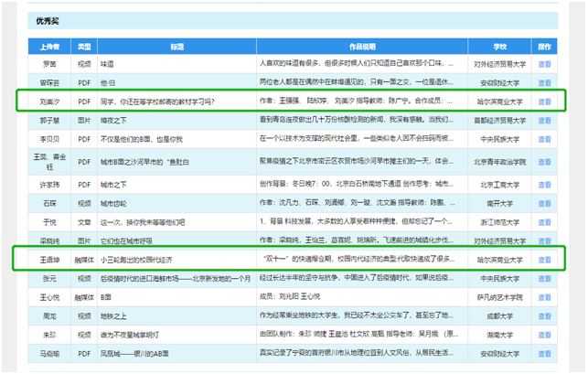Click 查看 in 周龙's row
The height and width of the screenshot is (374, 588).
tap(544, 315)
